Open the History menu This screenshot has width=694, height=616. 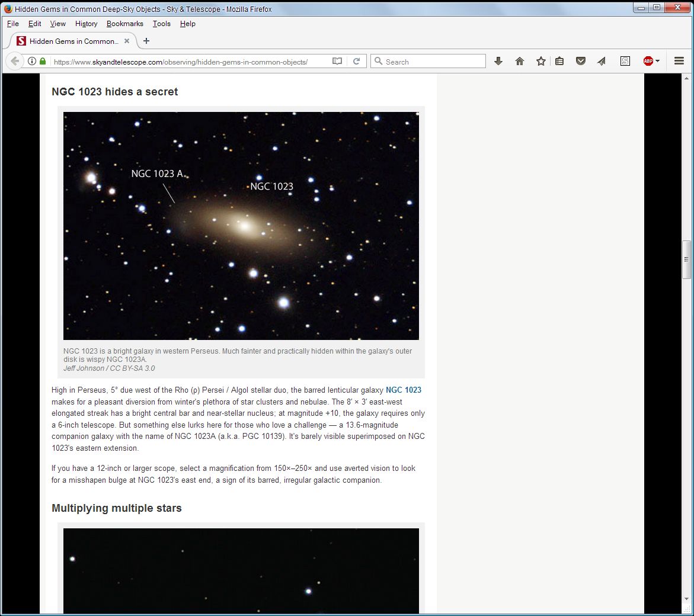[86, 24]
